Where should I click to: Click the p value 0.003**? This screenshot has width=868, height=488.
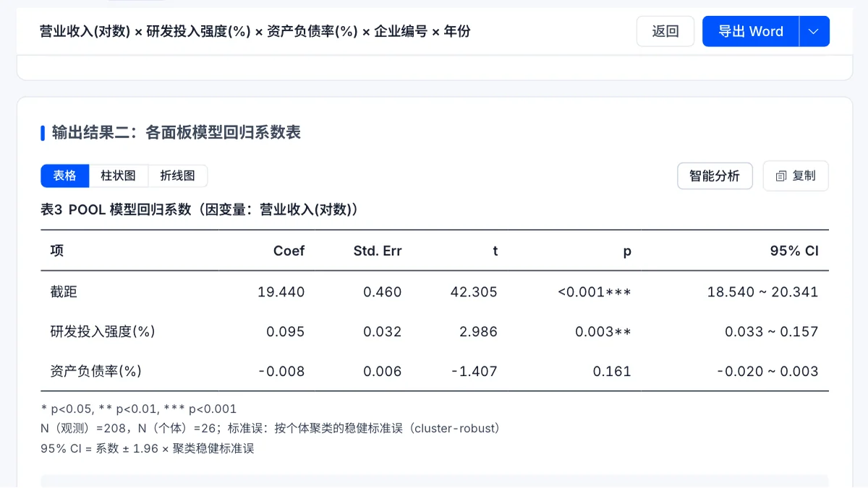pos(603,332)
